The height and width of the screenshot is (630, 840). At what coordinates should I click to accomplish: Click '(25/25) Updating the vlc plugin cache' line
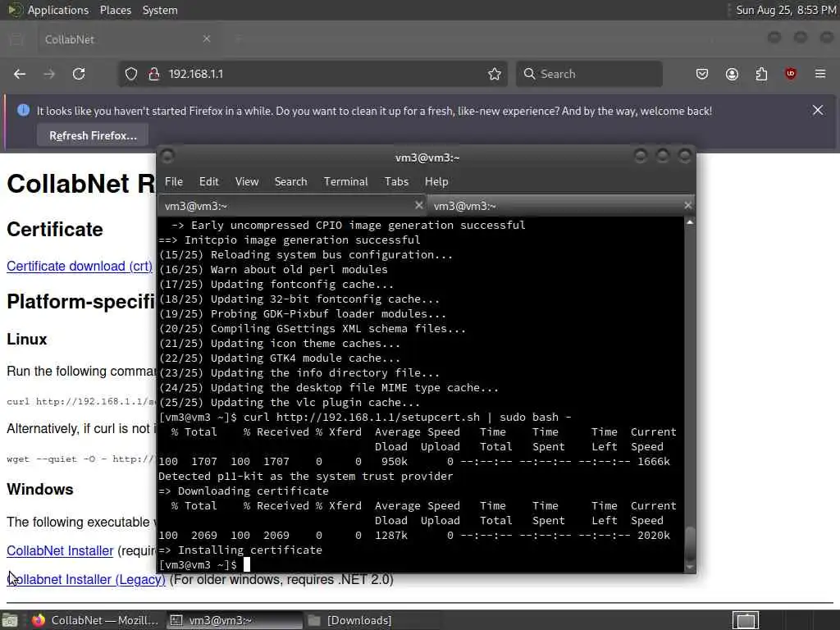[x=290, y=402]
